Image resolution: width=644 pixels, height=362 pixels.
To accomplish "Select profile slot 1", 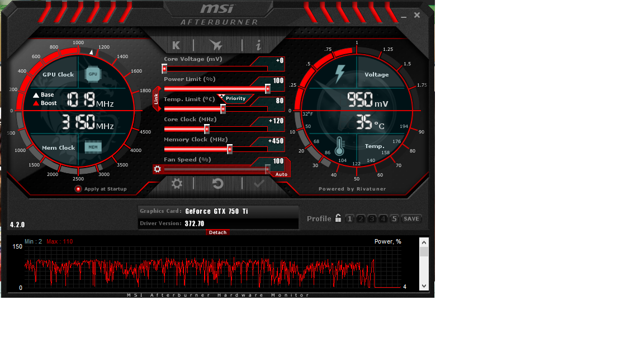I will click(349, 219).
